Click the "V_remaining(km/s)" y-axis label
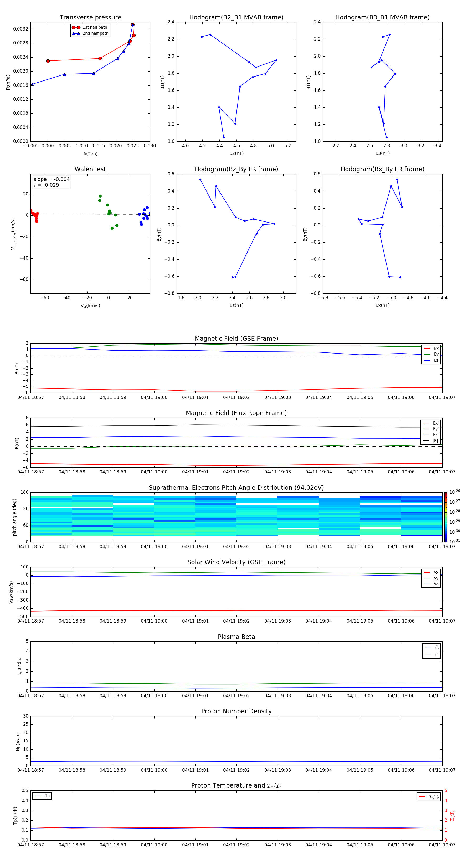The image size is (473, 868). pos(13,234)
